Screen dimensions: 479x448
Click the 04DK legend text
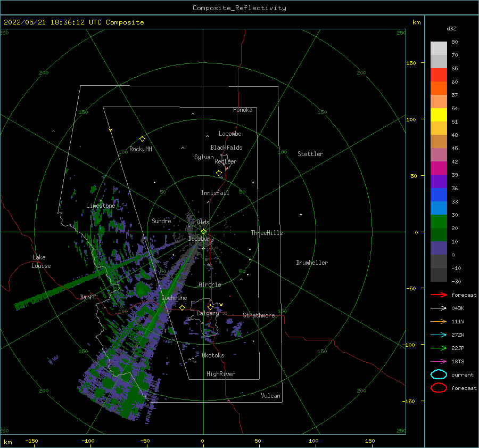tap(458, 308)
